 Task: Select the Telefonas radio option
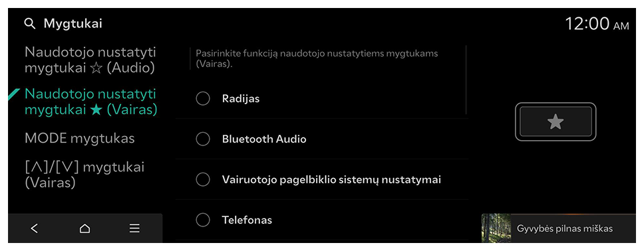tap(203, 220)
